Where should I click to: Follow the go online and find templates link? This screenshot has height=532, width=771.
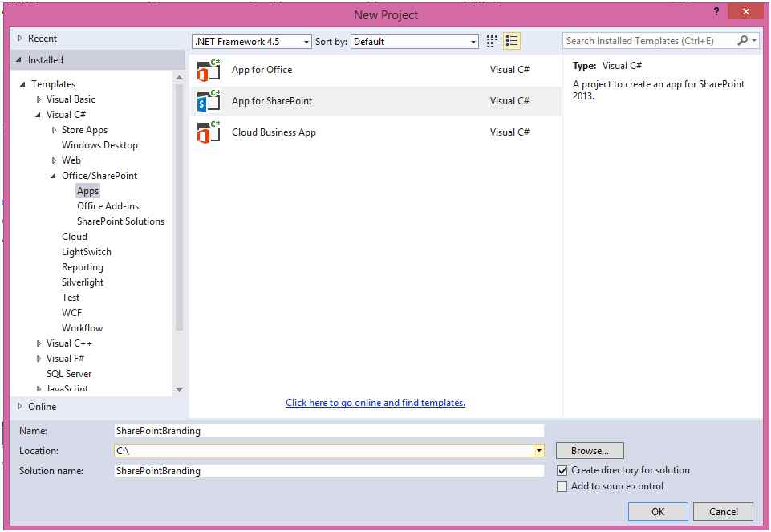375,403
